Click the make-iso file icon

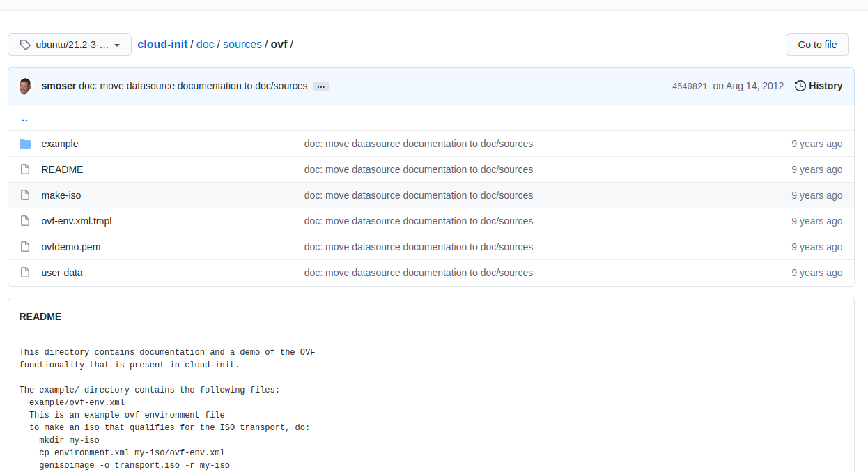(x=25, y=195)
